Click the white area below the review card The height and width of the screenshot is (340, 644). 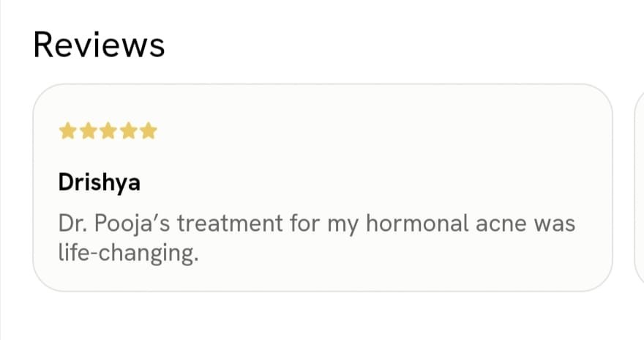(322, 317)
